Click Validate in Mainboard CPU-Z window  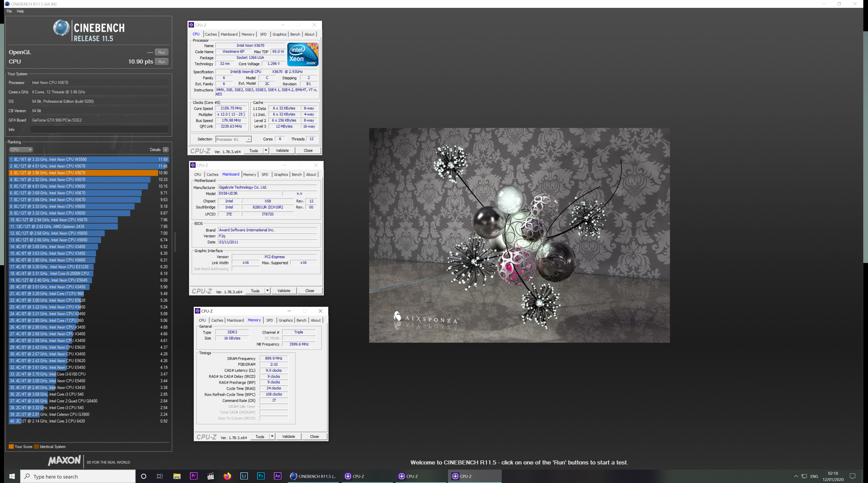(x=284, y=291)
